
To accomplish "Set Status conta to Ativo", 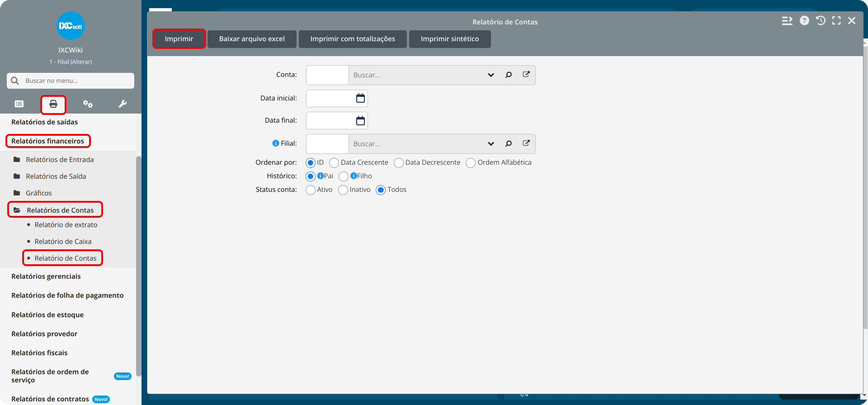I will tap(310, 190).
